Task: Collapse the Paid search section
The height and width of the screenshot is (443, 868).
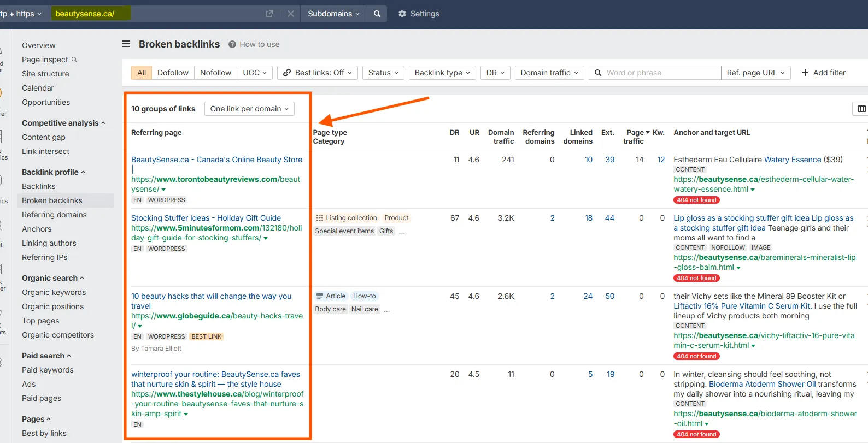Action: click(69, 356)
